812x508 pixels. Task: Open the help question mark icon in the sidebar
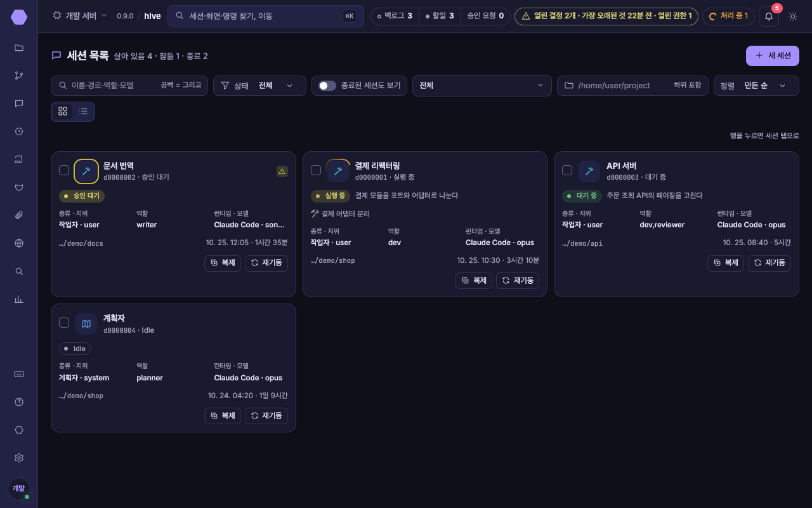coord(19,402)
